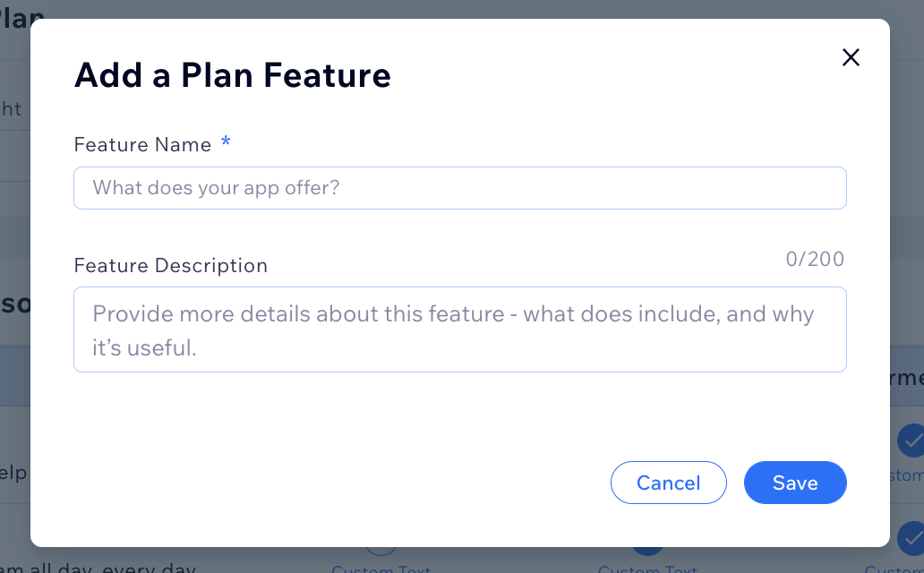924x573 pixels.
Task: Close the Add a Plan Feature dialog
Action: click(x=851, y=57)
